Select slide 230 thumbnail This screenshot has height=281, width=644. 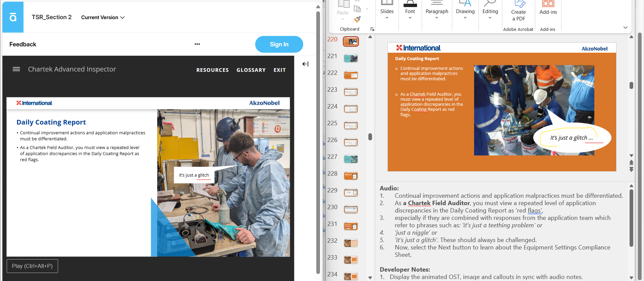351,209
